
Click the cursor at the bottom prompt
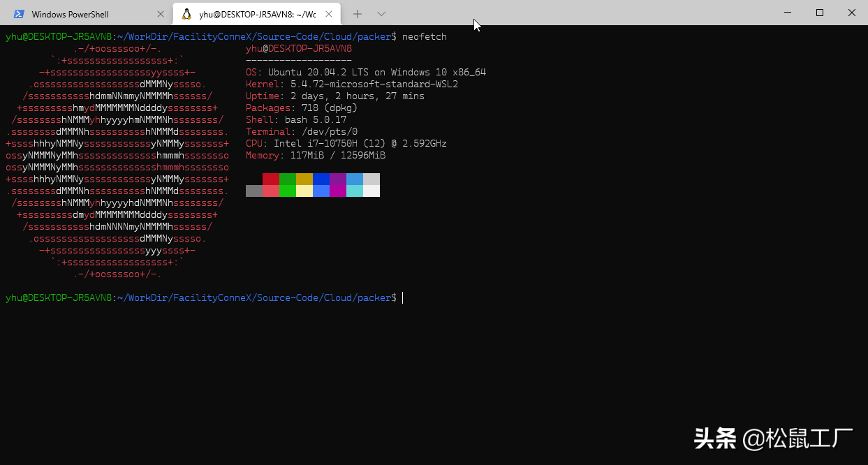403,298
